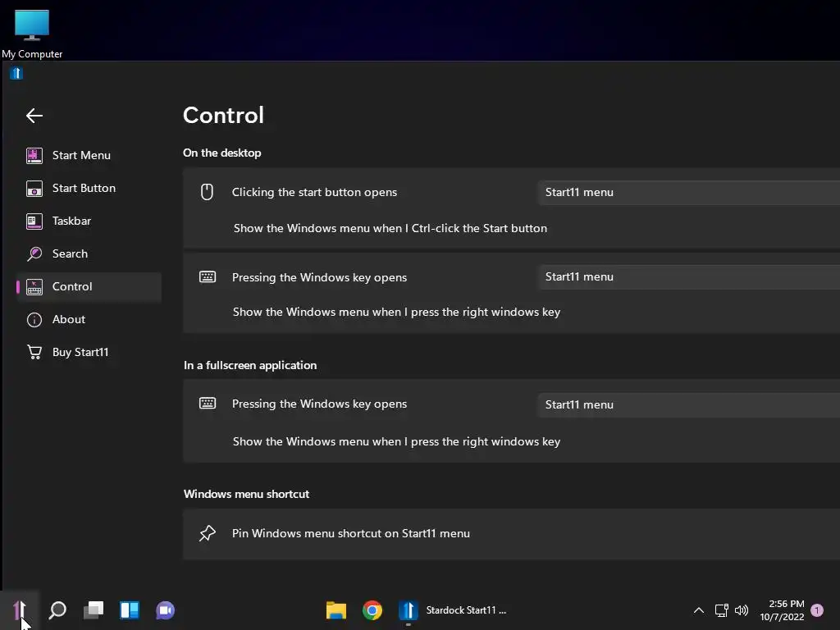Click the network tray icon
Viewport: 840px width, 630px height.
[721, 610]
